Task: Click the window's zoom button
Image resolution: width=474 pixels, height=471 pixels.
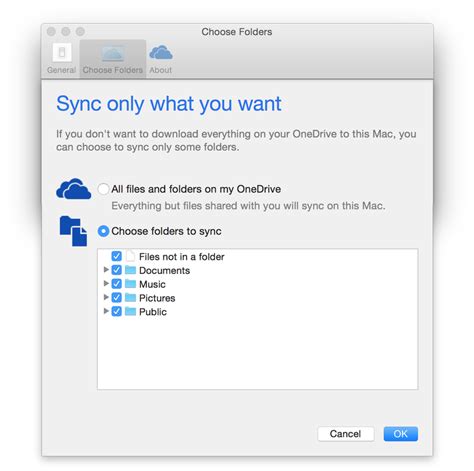Action: [x=80, y=31]
